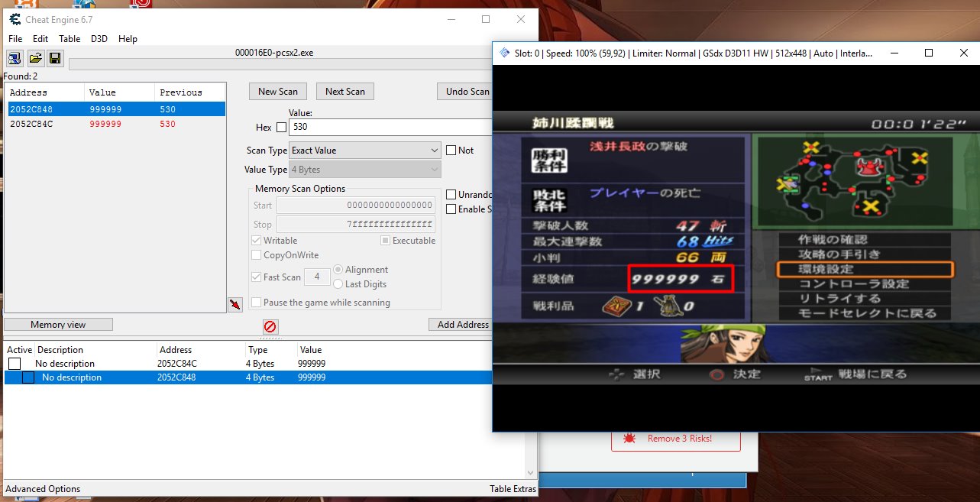This screenshot has width=980, height=502.
Task: Click the red bug icon beside Remove 3 Risks
Action: coord(630,439)
